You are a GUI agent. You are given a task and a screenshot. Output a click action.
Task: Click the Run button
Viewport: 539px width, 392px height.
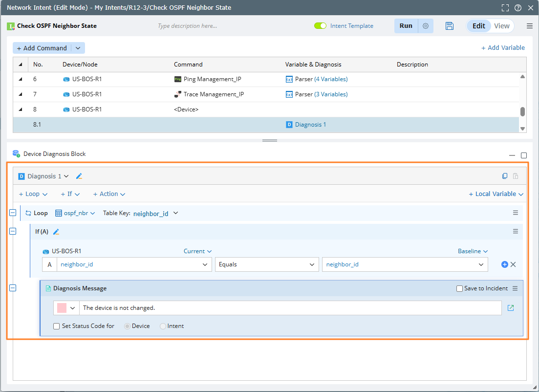point(406,26)
